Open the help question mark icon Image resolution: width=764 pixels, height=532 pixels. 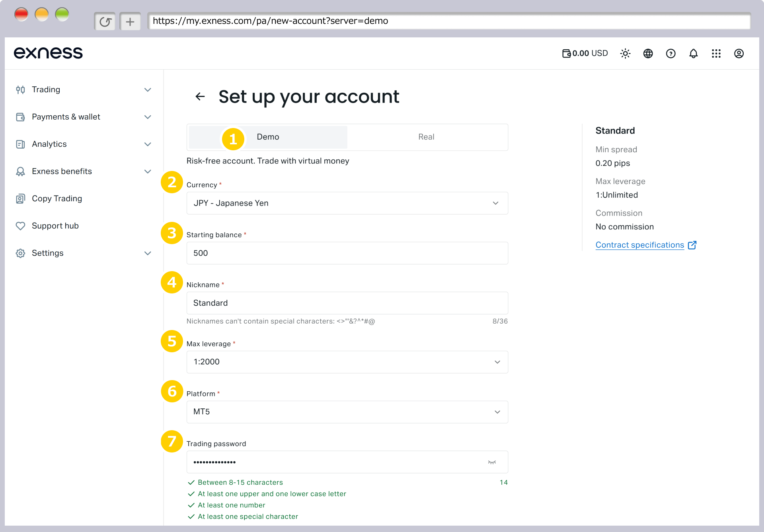670,53
